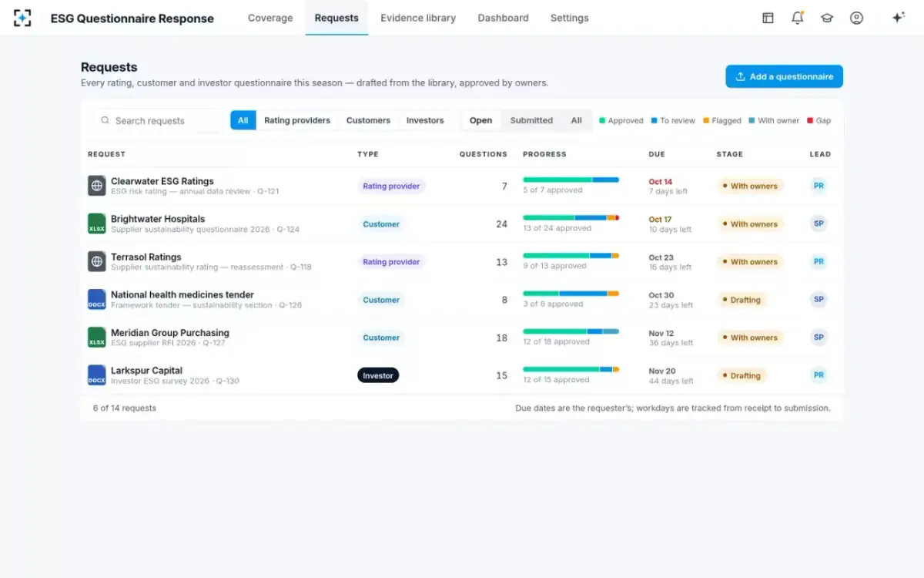The image size is (924, 578).
Task: Filter requests by Investors
Action: tap(425, 120)
